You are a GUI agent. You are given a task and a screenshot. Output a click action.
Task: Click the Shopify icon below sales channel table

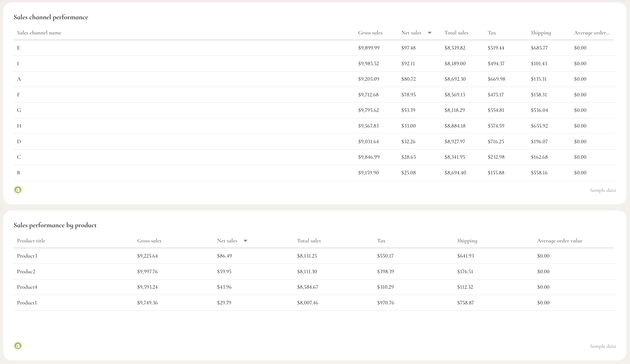[x=18, y=190]
